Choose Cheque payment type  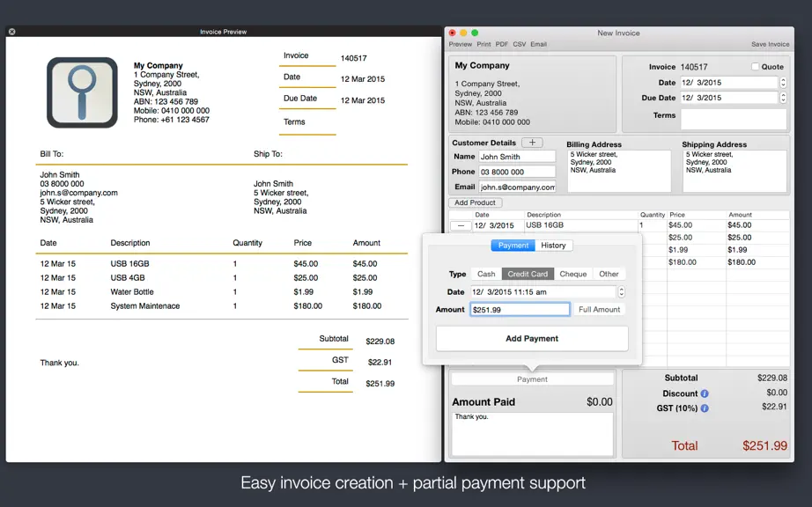pyautogui.click(x=572, y=274)
